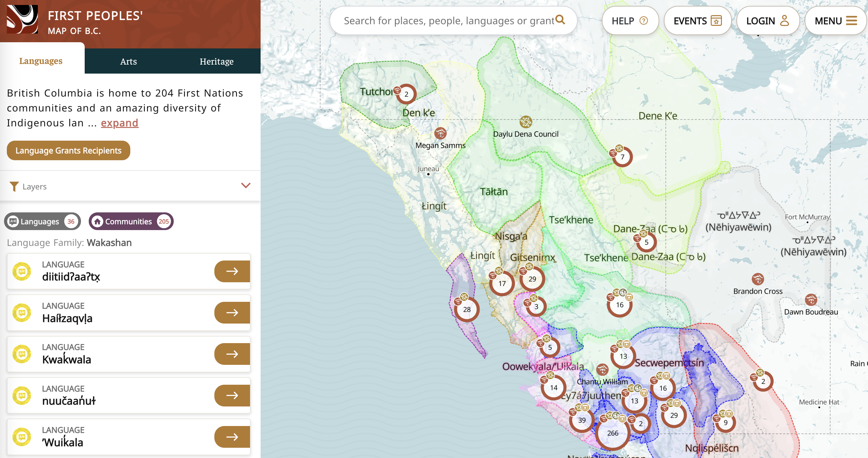
Task: Select the cluster marker showing 14
Action: [x=553, y=388]
